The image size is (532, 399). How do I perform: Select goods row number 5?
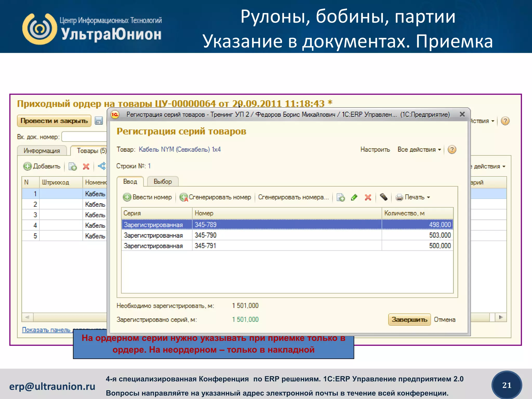pyautogui.click(x=64, y=236)
